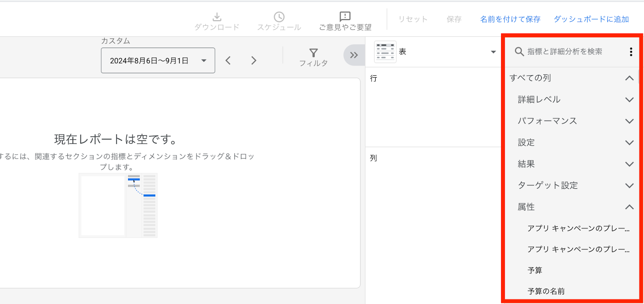The width and height of the screenshot is (644, 304).
Task: Select 予算の名前 item in the list
Action: tap(546, 291)
